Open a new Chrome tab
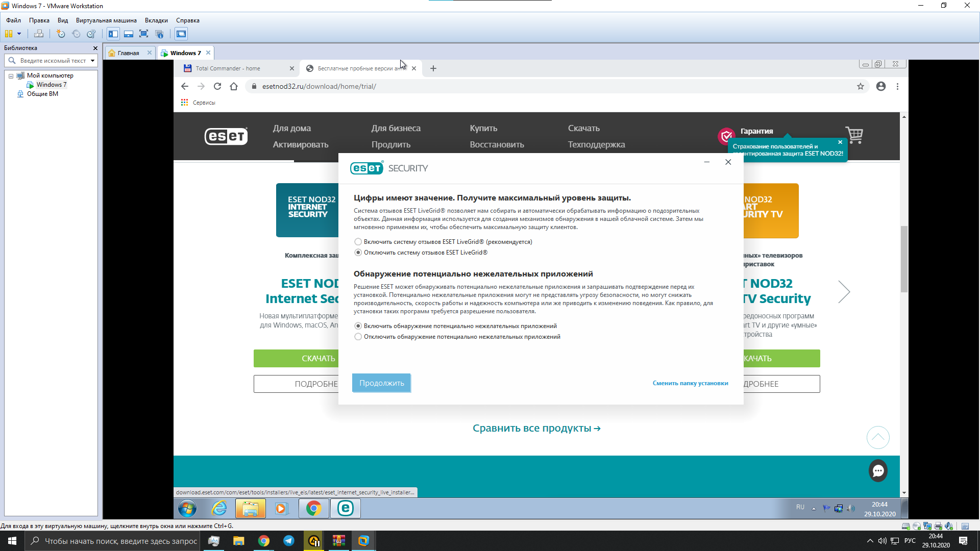 pyautogui.click(x=433, y=68)
